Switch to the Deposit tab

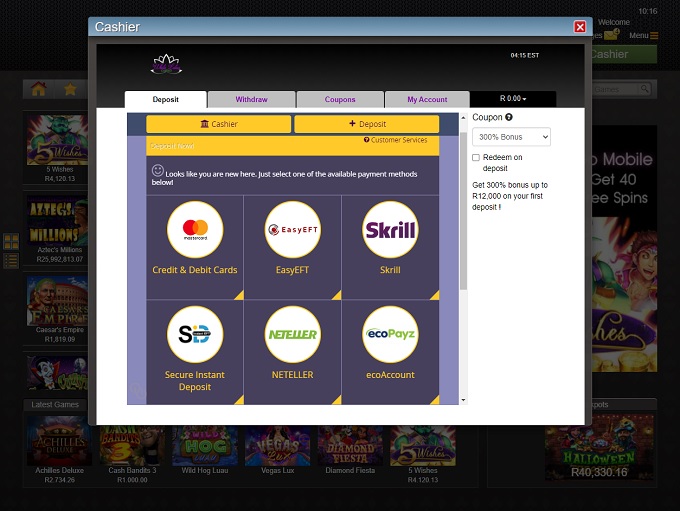point(166,99)
